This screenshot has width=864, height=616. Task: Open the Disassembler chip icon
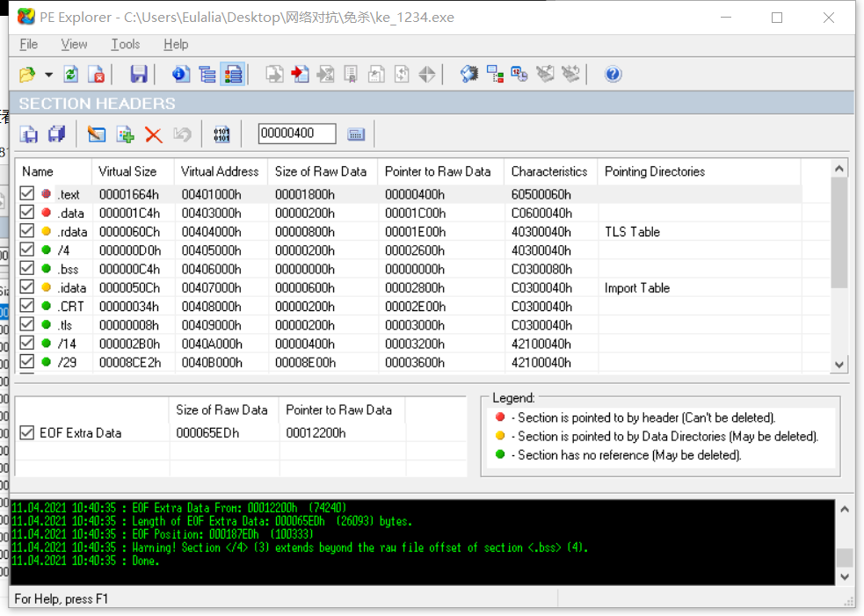469,75
